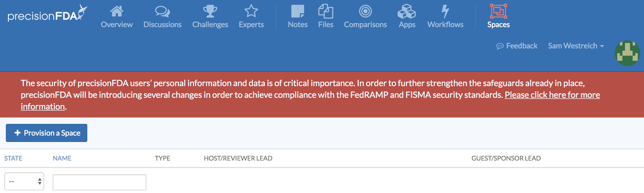This screenshot has height=193, width=644.
Task: Open the Overview home icon
Action: (x=117, y=11)
